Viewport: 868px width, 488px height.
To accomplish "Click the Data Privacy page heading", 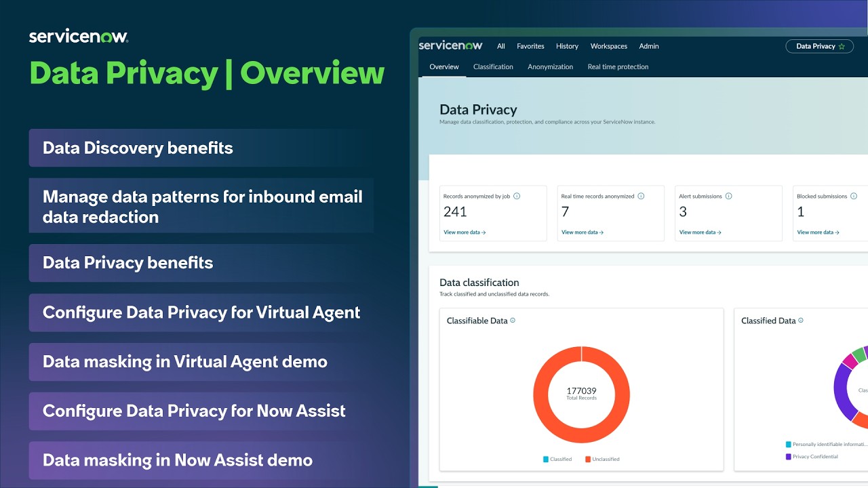I will pyautogui.click(x=478, y=110).
